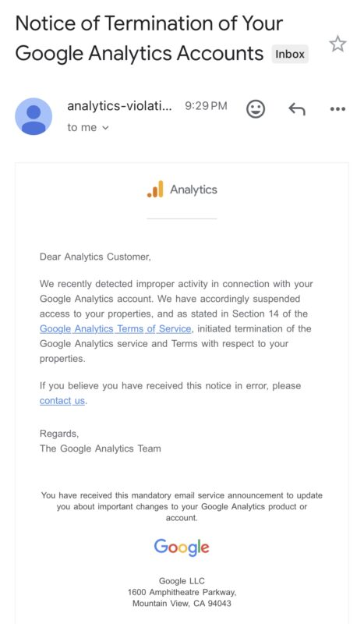
Task: Open the sender's profile avatar
Action: tap(34, 116)
